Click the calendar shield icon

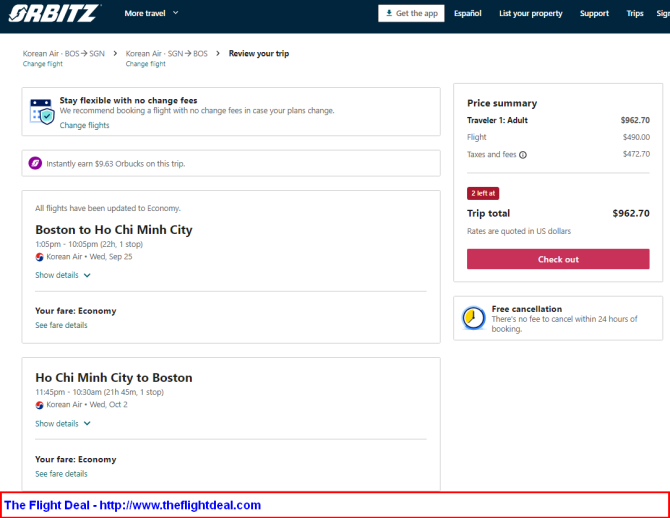(42, 112)
